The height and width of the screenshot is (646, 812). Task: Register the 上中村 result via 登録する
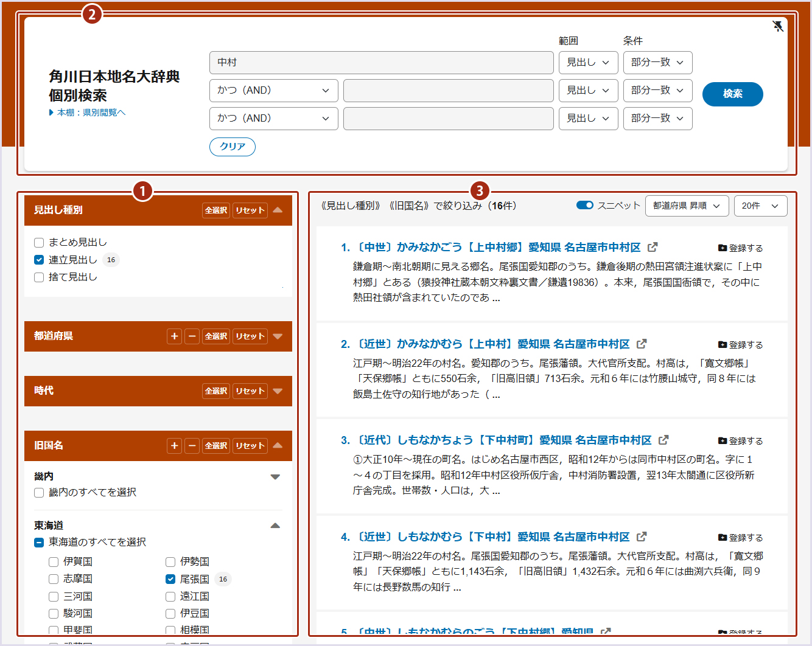point(740,345)
